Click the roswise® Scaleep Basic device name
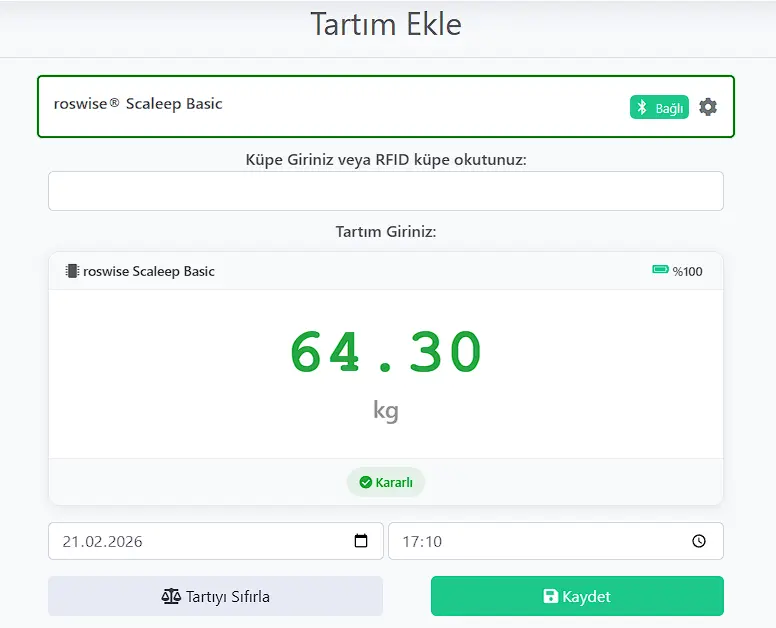776x628 pixels. click(x=138, y=104)
